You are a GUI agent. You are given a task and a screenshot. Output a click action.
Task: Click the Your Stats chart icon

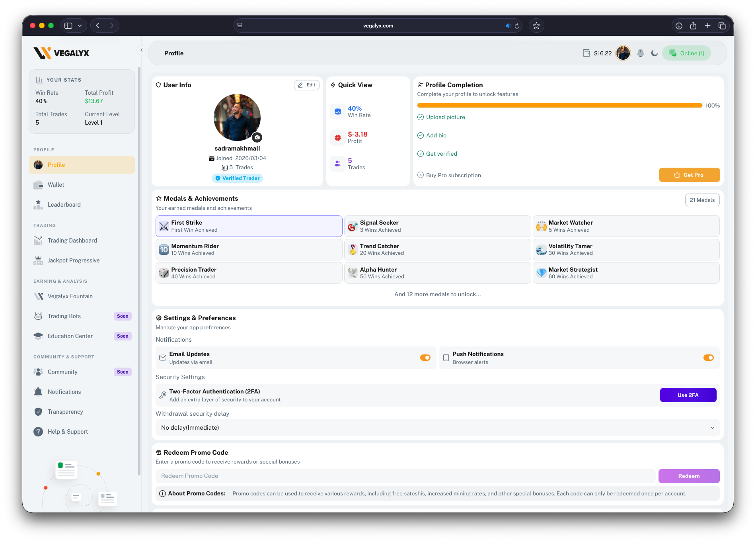coord(39,80)
